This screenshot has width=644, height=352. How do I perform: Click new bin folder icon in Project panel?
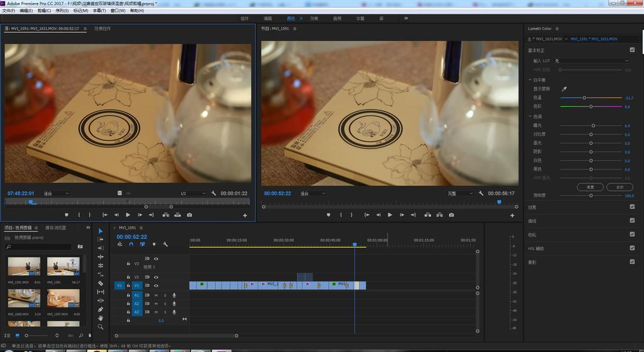click(80, 246)
